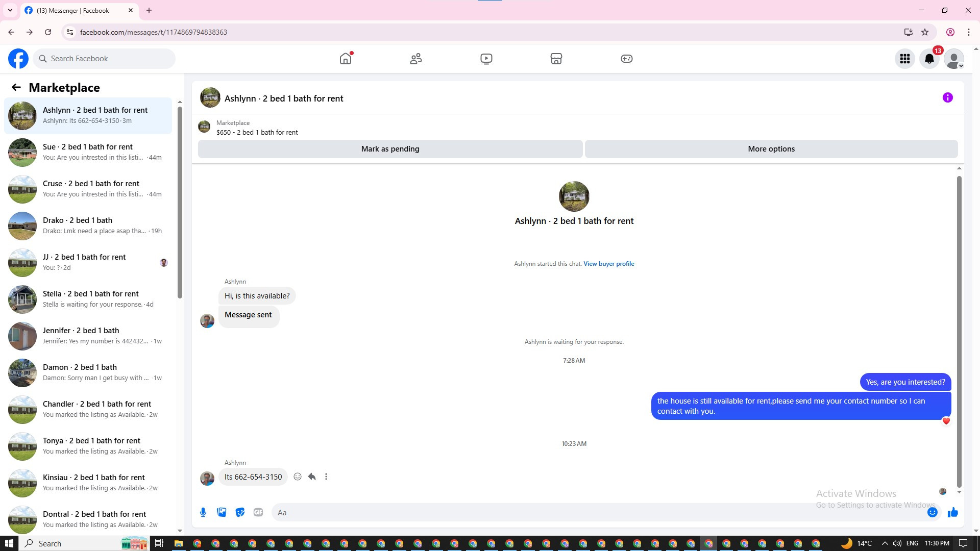Viewport: 980px width, 551px height.
Task: Reply to the 662-654-3150 message
Action: (x=312, y=477)
